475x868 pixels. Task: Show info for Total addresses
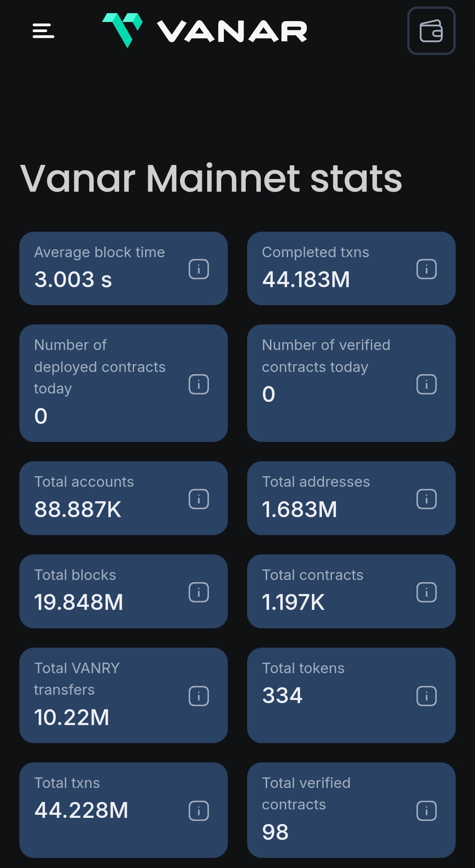pos(426,499)
